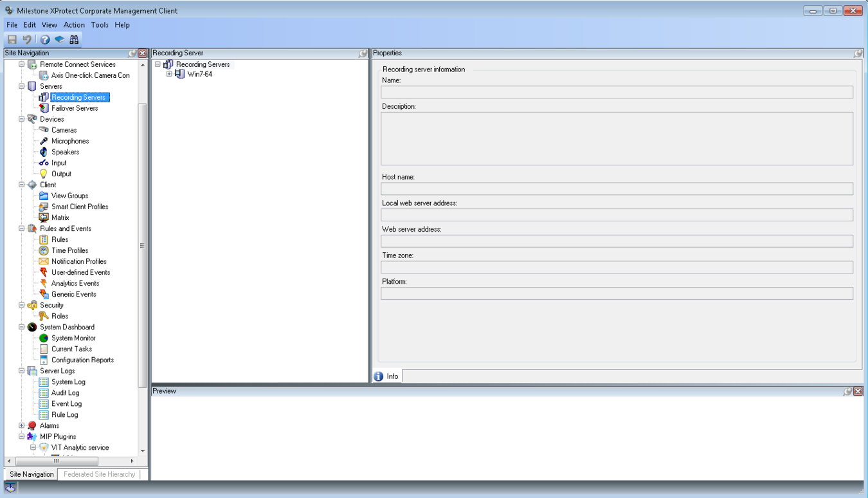Screen dimensions: 868x498
Task: Click the Time Profiles clock icon
Action: pyautogui.click(x=44, y=250)
